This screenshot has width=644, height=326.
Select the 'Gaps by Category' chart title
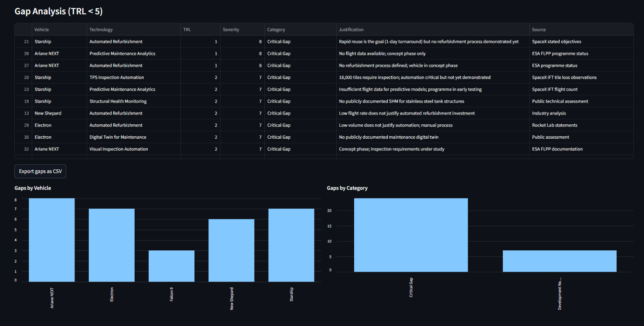tap(347, 188)
